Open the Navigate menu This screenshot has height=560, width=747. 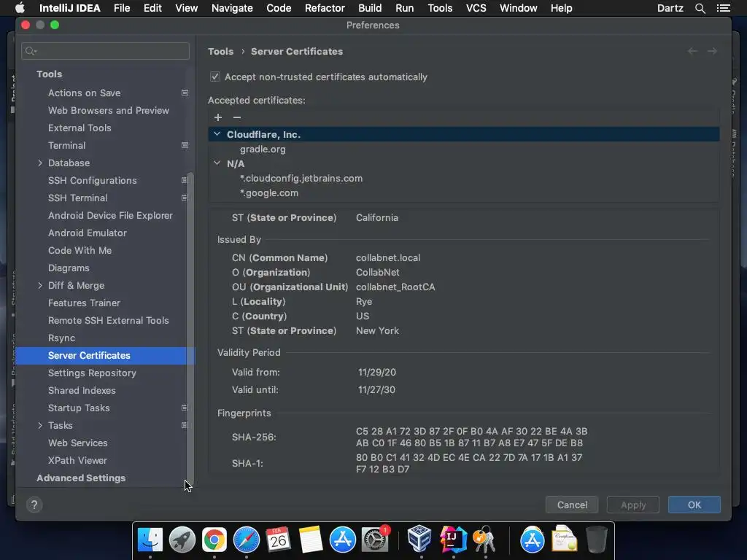pos(232,8)
